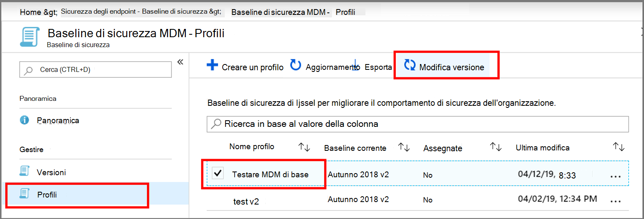Open more options for test v2 row
This screenshot has height=219, width=644.
click(x=616, y=201)
